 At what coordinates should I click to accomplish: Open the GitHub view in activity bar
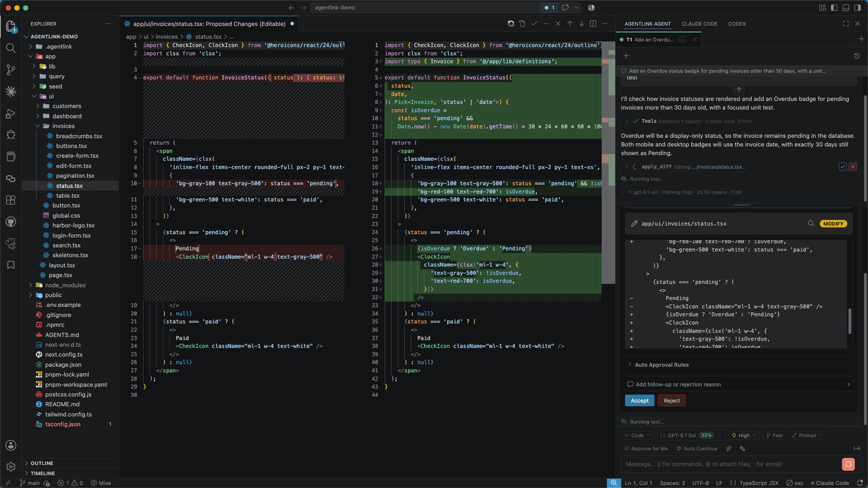11,222
